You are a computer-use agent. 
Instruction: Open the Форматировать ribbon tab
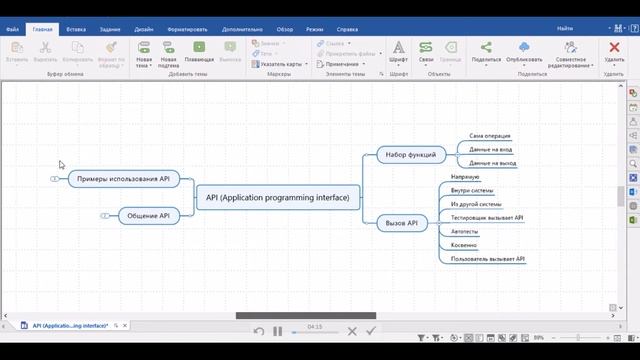(187, 29)
